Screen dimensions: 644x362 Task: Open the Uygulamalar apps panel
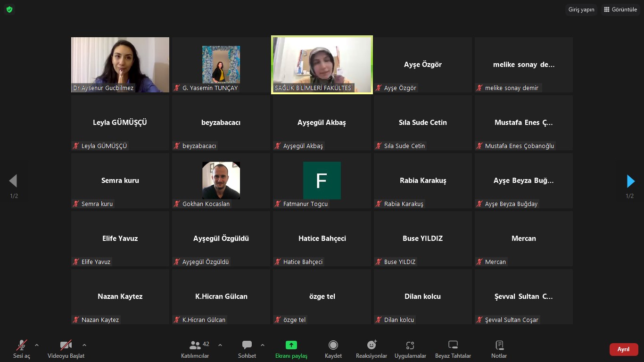410,349
